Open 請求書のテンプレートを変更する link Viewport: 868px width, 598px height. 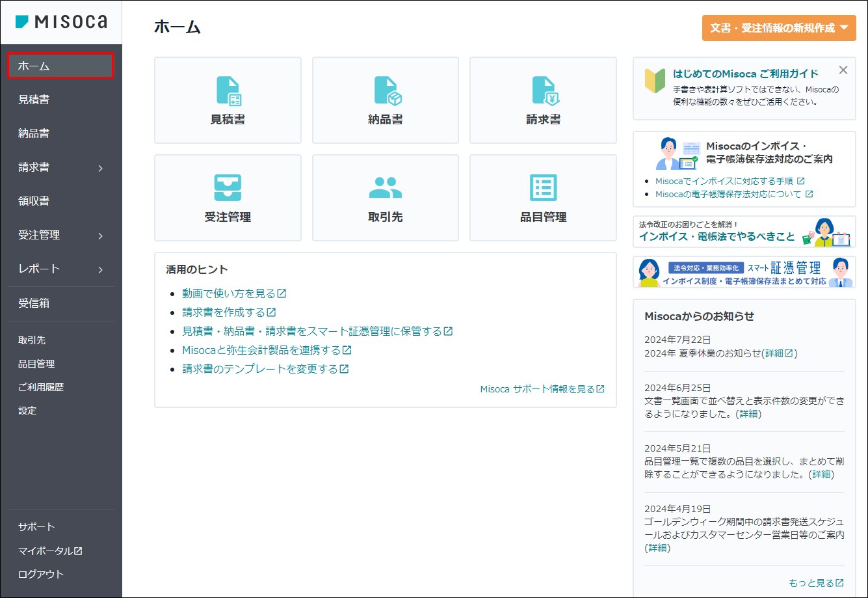point(265,369)
